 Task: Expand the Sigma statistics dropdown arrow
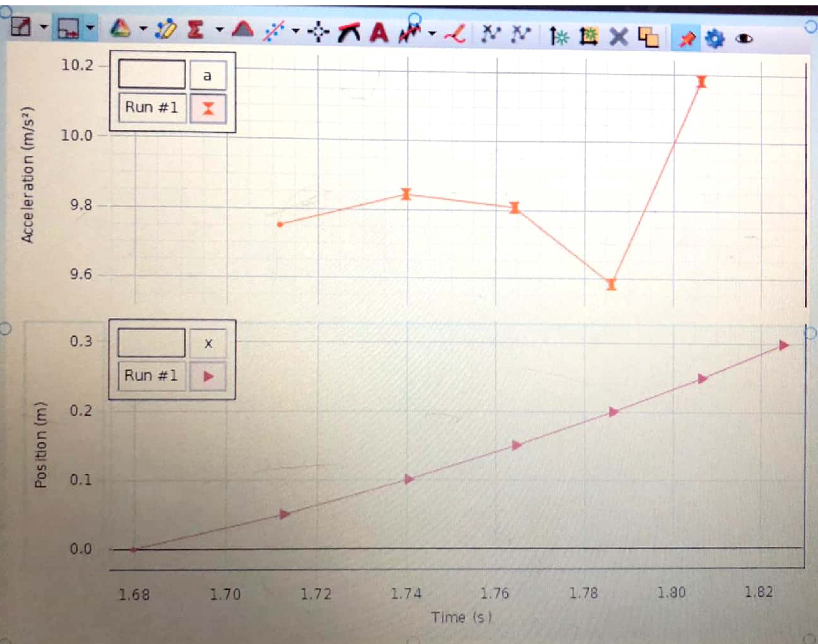pyautogui.click(x=219, y=29)
